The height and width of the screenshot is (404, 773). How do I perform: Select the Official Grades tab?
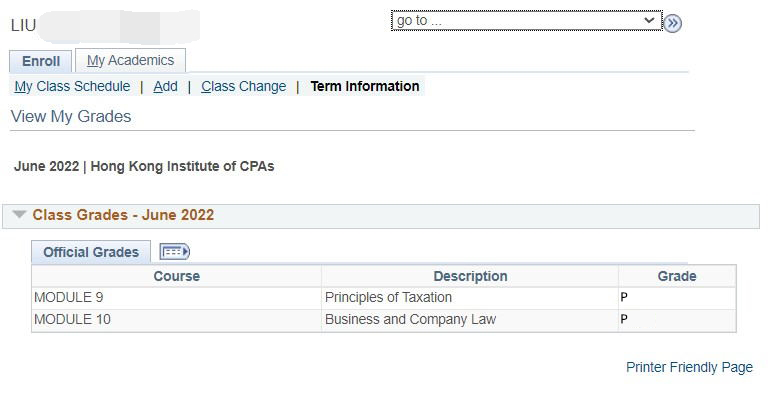coord(91,252)
